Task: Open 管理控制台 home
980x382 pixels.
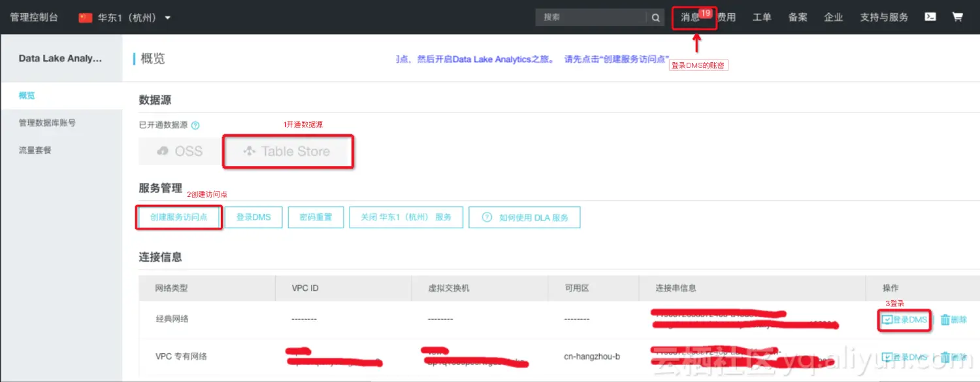Action: 34,18
